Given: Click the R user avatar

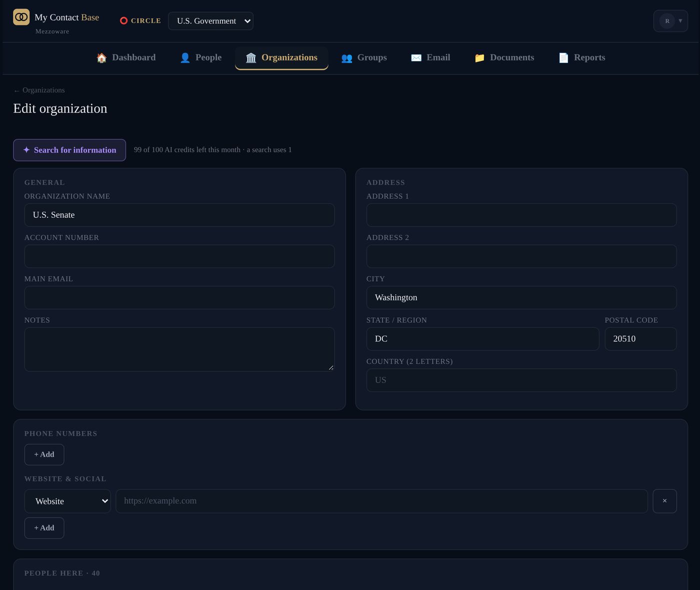Looking at the screenshot, I should click(x=667, y=21).
